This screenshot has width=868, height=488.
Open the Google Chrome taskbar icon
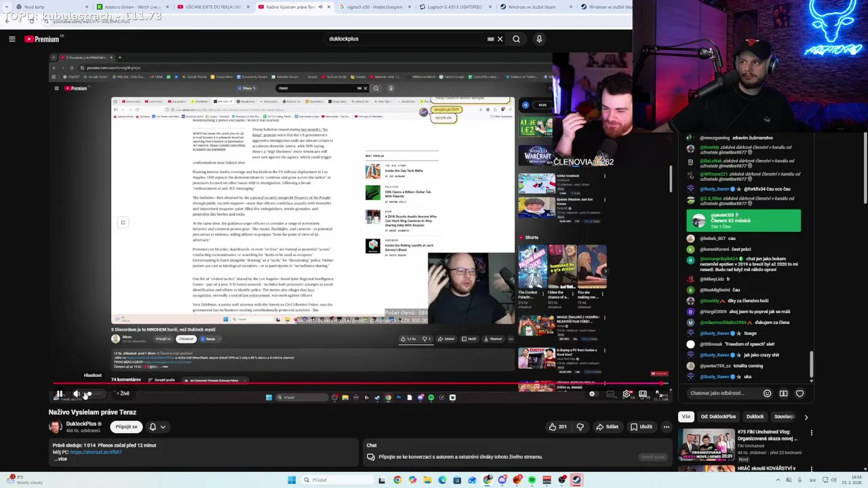point(397,480)
